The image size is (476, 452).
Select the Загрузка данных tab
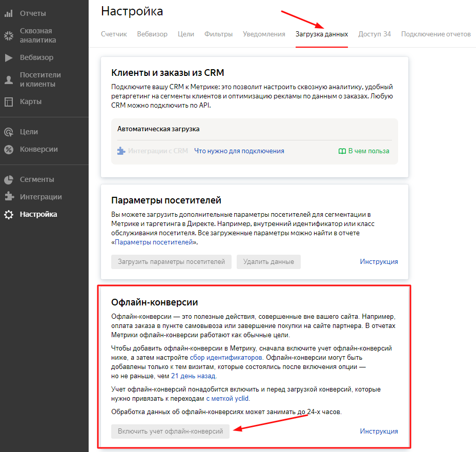coord(322,34)
